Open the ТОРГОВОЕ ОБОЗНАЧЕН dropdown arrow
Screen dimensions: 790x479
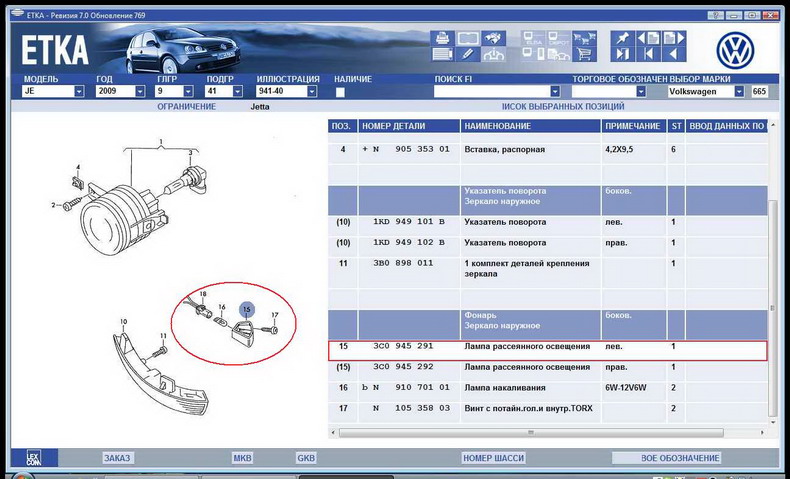pos(641,91)
